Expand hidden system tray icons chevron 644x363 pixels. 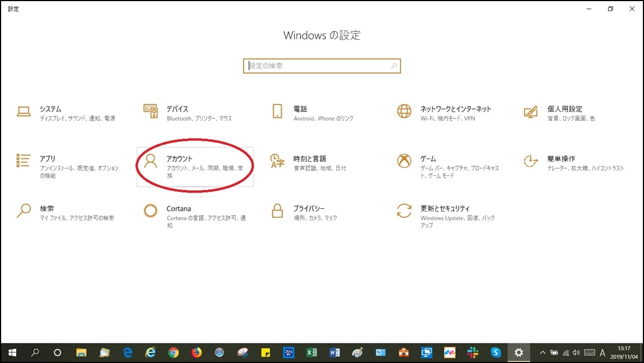[x=542, y=352]
